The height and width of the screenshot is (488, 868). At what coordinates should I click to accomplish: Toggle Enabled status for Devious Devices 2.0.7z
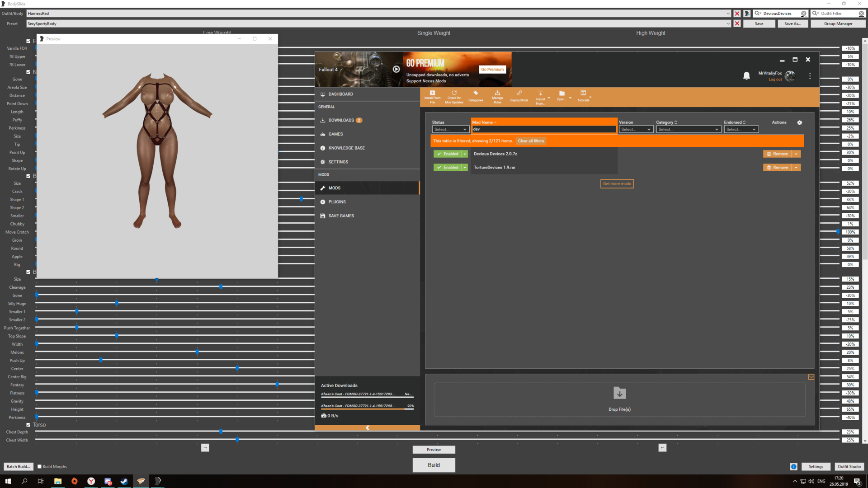(x=448, y=154)
